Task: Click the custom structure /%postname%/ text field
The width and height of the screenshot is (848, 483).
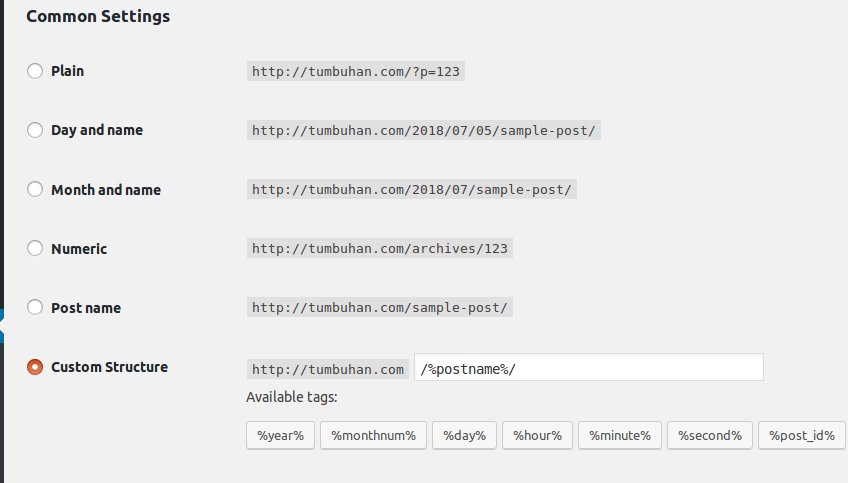Action: [x=588, y=368]
